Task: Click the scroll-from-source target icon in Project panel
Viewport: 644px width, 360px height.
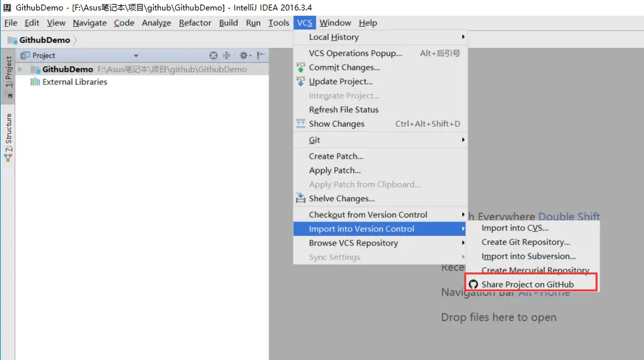Action: [x=213, y=56]
